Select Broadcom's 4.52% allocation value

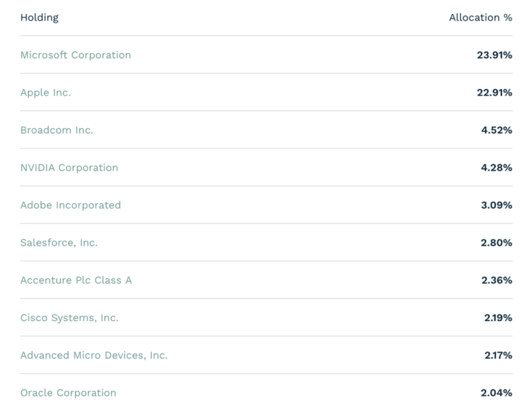496,130
